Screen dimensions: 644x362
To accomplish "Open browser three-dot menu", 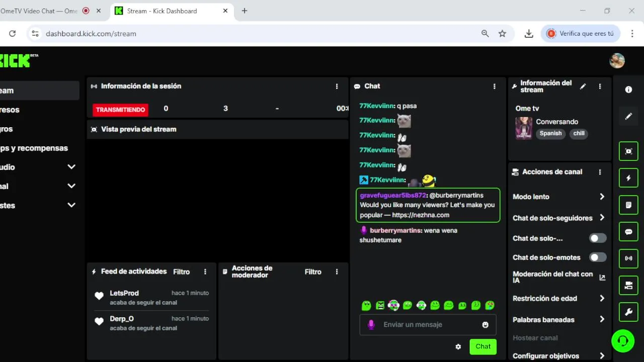I will pos(632,34).
